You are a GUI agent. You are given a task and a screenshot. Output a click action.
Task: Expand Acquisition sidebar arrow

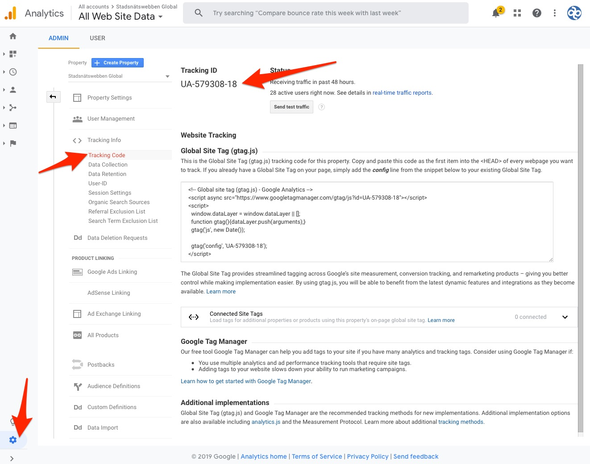coord(4,108)
